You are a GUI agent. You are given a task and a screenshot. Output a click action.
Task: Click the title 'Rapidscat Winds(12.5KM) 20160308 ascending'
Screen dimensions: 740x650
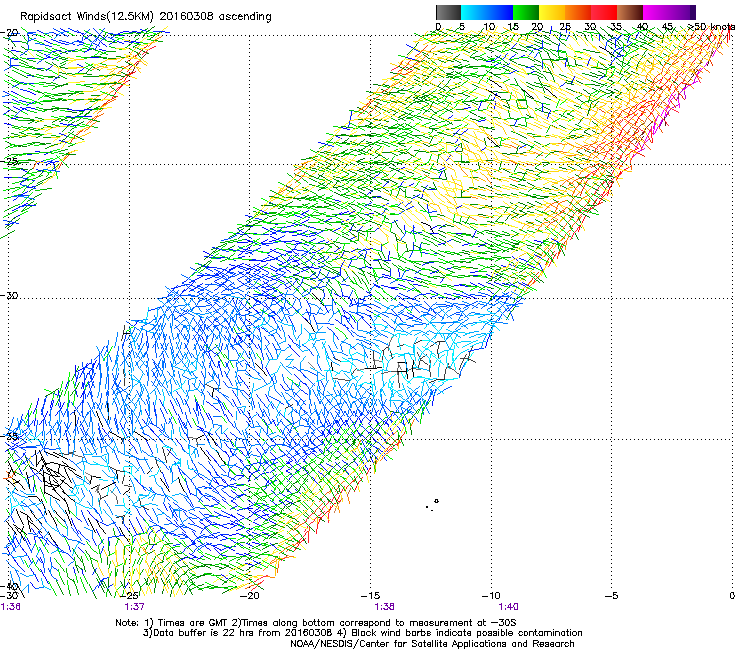coord(146,17)
